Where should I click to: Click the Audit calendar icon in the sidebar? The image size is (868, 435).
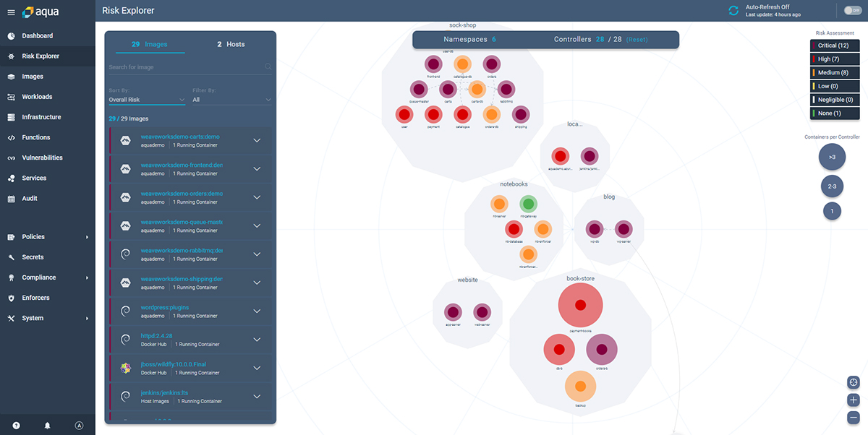pyautogui.click(x=11, y=198)
